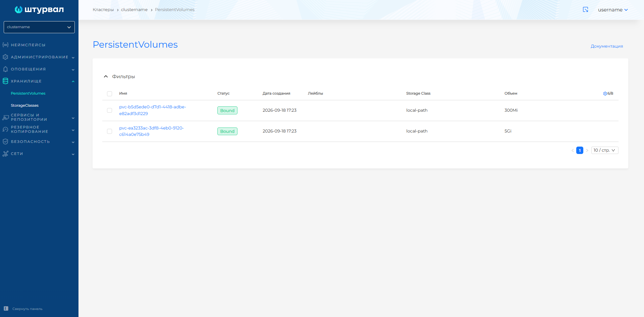Go to the previous page arrow
Image resolution: width=644 pixels, height=317 pixels.
(573, 150)
